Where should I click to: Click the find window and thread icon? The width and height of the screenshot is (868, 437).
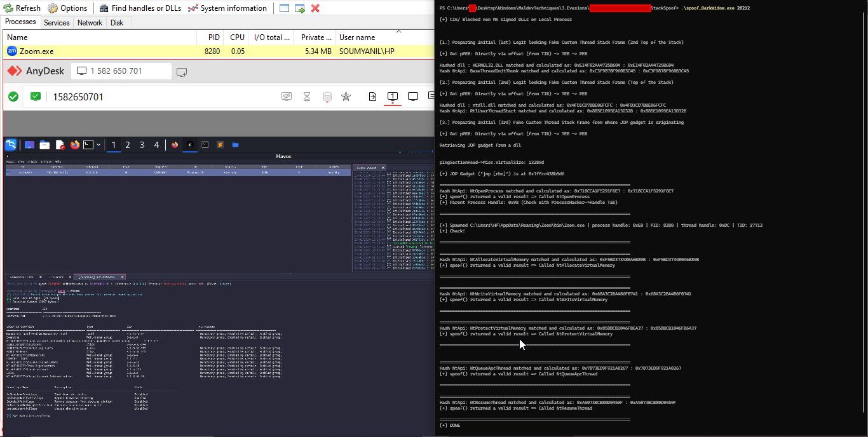299,8
